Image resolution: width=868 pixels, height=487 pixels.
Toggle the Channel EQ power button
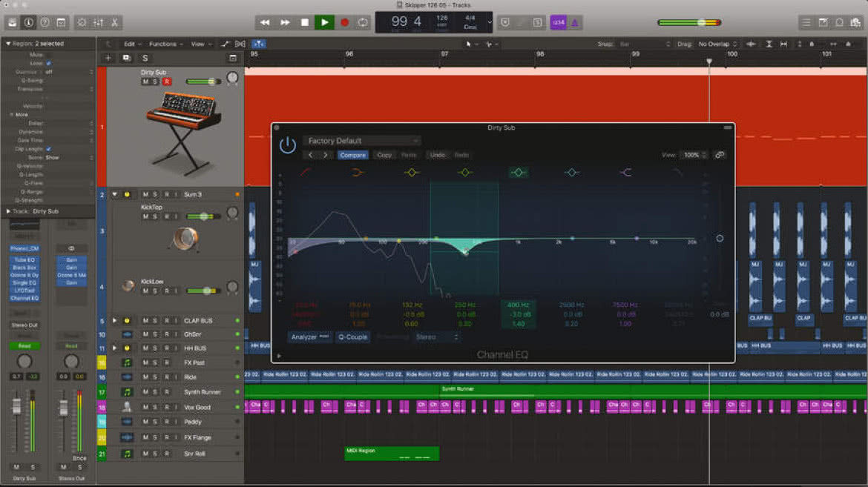point(287,145)
